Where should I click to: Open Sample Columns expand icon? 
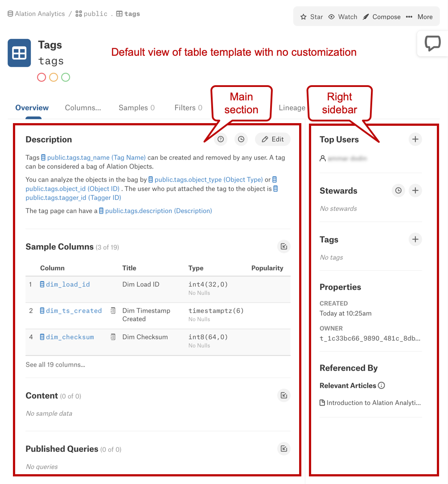pyautogui.click(x=284, y=246)
